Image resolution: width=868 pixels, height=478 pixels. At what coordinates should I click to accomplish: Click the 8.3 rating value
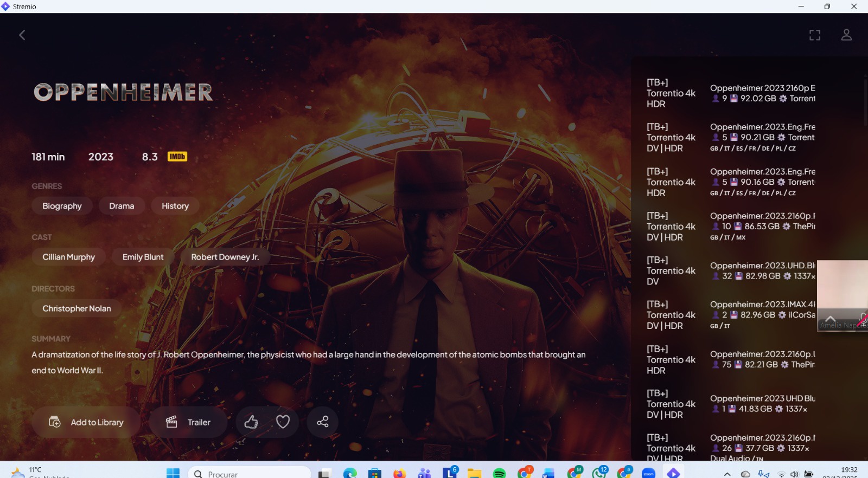150,157
